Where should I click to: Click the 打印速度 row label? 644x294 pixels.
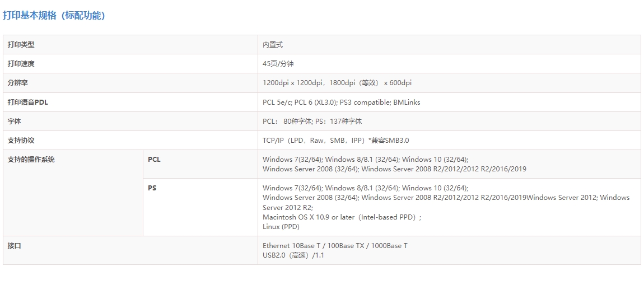[21, 64]
